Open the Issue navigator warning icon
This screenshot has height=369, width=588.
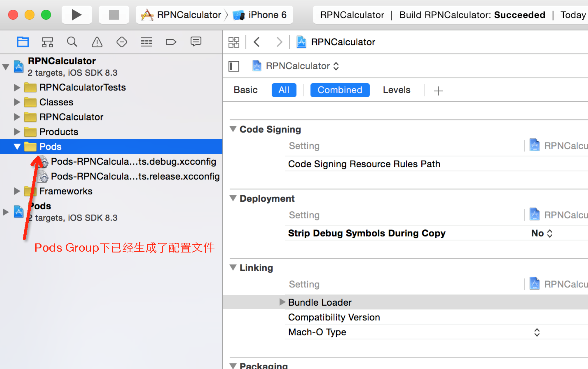[97, 42]
